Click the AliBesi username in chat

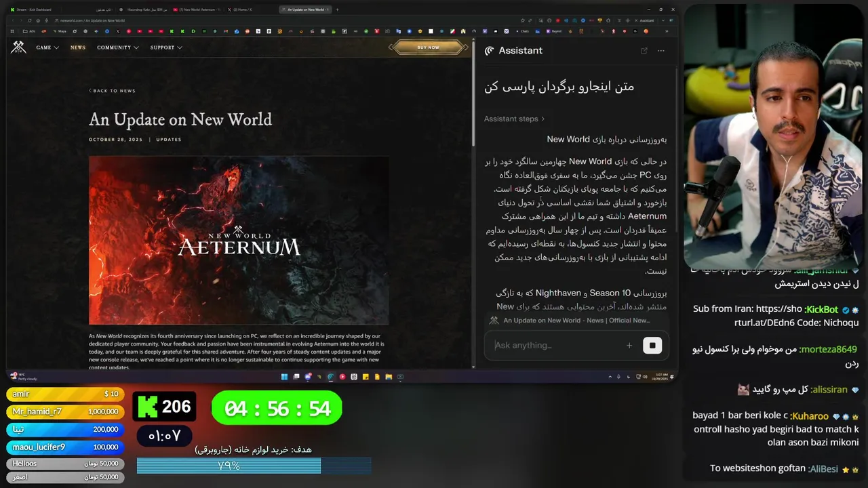823,469
